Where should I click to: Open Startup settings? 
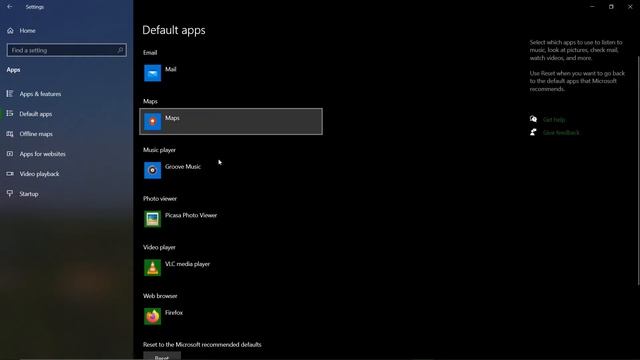click(x=29, y=194)
